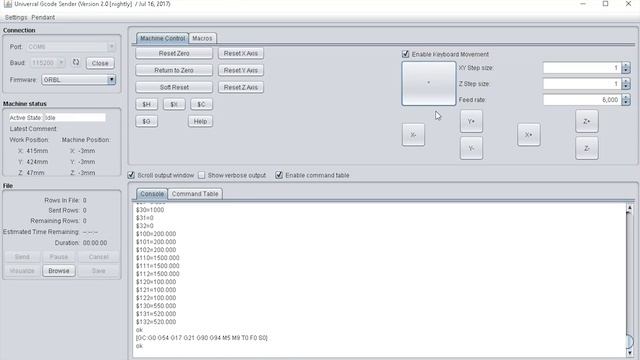Image resolution: width=640 pixels, height=360 pixels.
Task: Toggle Enable command table checkbox
Action: coord(279,175)
